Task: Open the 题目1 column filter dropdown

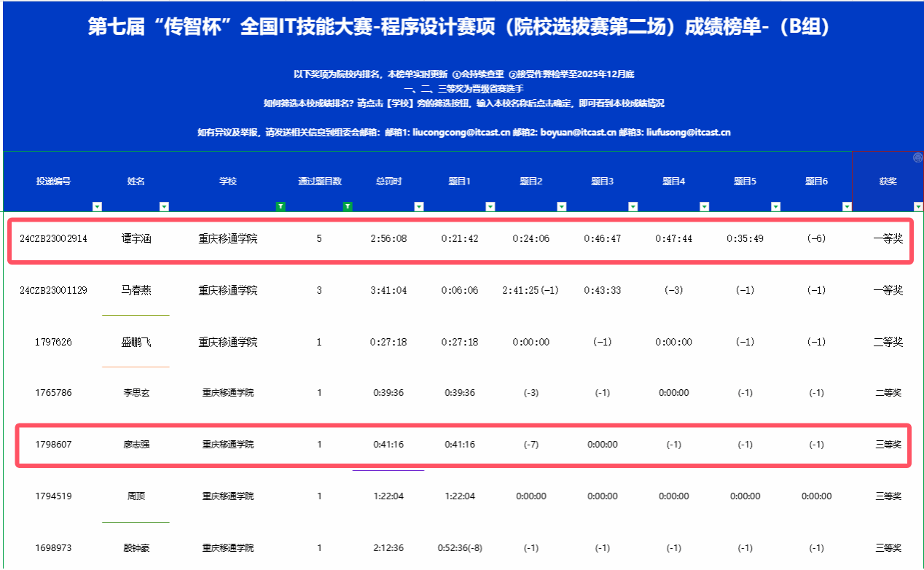Action: click(490, 207)
